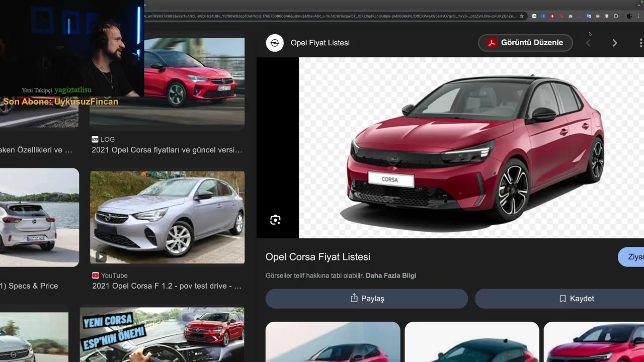Open the image panel's three-dot options
Image resolution: width=644 pixels, height=362 pixels.
pos(640,43)
